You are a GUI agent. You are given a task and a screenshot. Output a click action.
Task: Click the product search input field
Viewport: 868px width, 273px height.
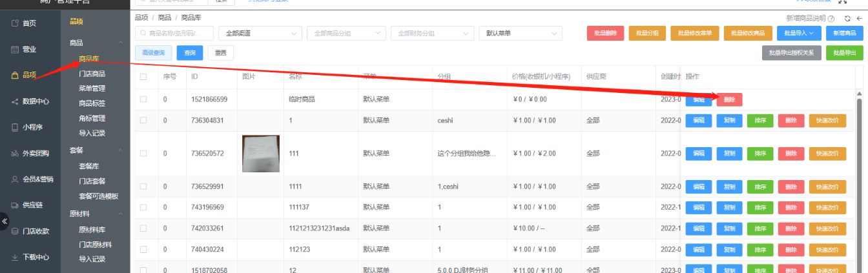[x=174, y=33]
